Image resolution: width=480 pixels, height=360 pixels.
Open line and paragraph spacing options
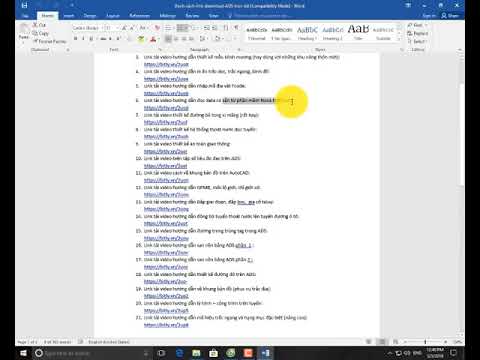point(203,39)
